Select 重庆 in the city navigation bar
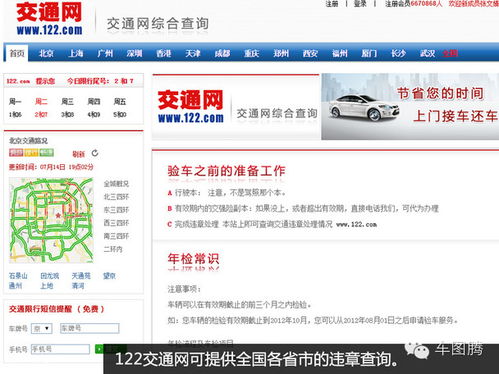This screenshot has height=374, width=499. tap(251, 53)
